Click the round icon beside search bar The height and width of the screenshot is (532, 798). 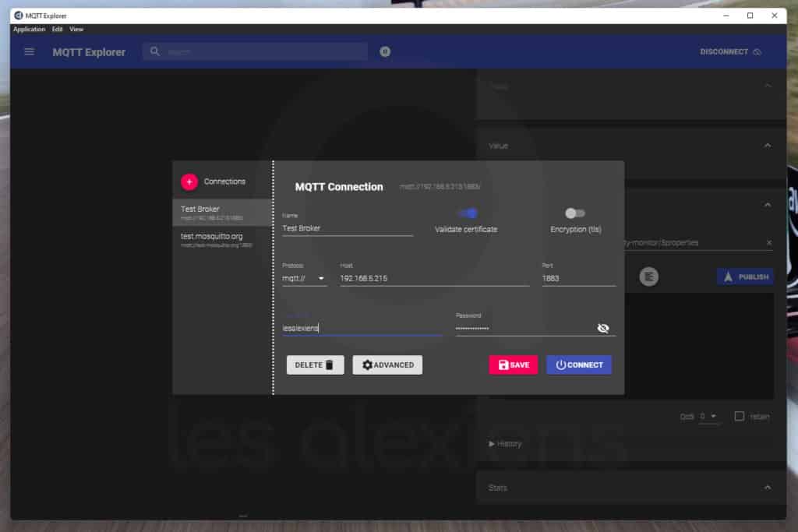tap(385, 51)
